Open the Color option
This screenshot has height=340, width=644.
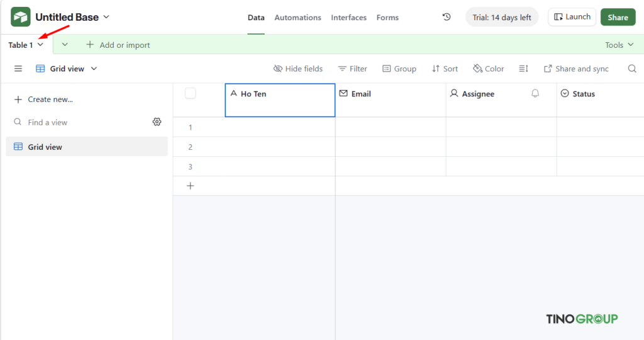pyautogui.click(x=488, y=69)
